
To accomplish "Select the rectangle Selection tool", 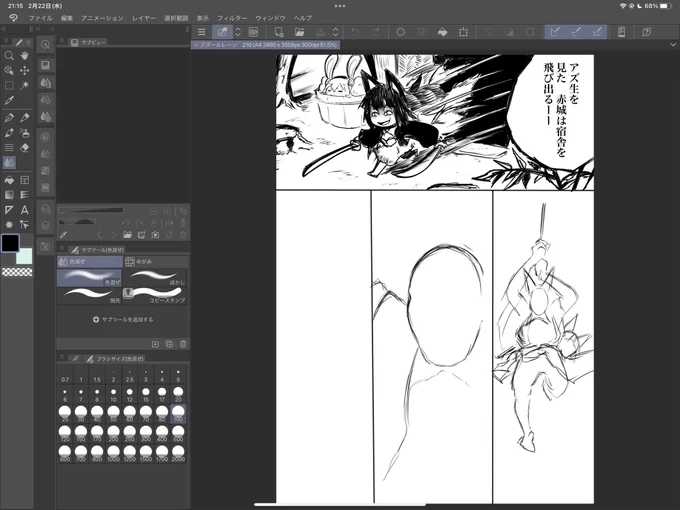I will (x=9, y=85).
